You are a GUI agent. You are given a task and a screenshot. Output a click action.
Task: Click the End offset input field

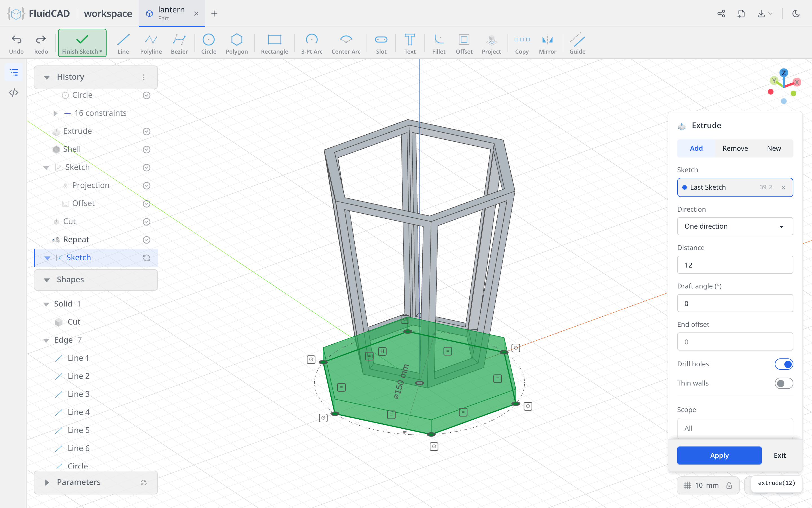(x=735, y=341)
